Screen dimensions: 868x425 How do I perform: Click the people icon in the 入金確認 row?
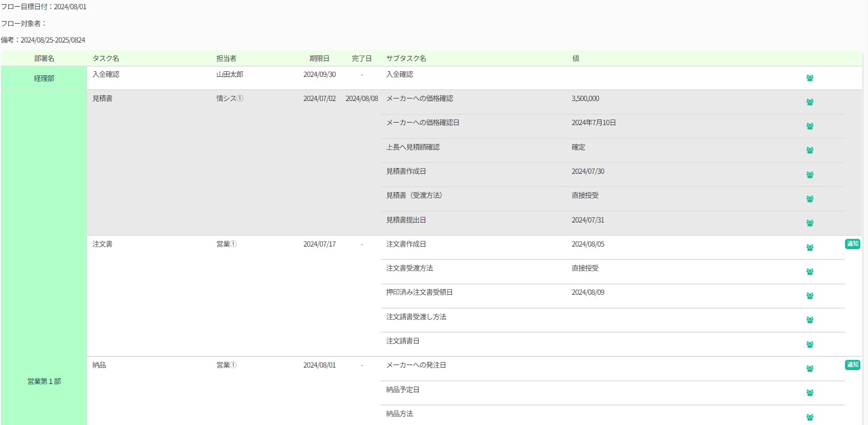(x=810, y=78)
